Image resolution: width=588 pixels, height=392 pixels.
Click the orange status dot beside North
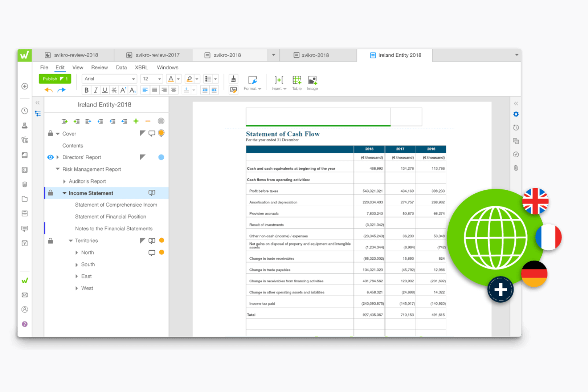(x=161, y=252)
